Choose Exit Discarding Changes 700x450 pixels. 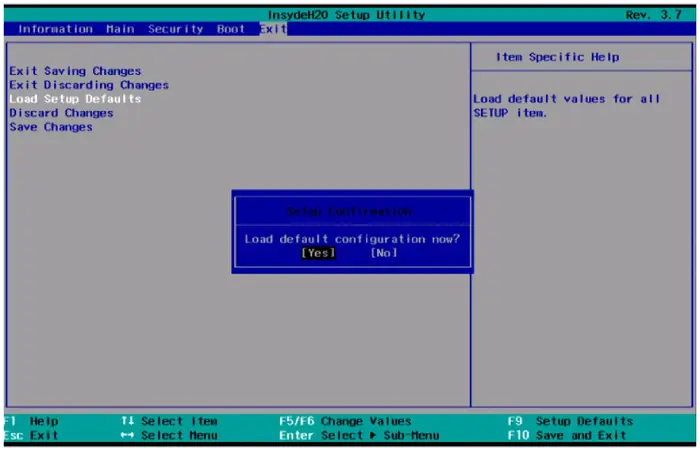point(89,85)
